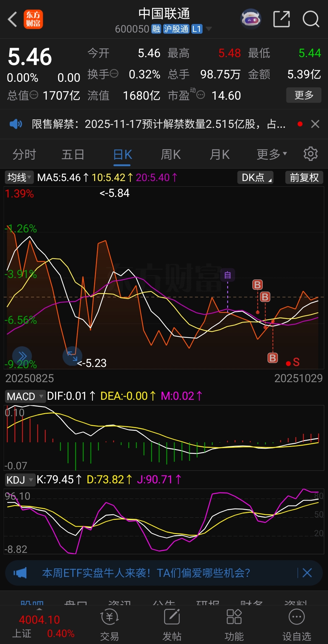Tap the 5.23 low price label

click(x=92, y=363)
